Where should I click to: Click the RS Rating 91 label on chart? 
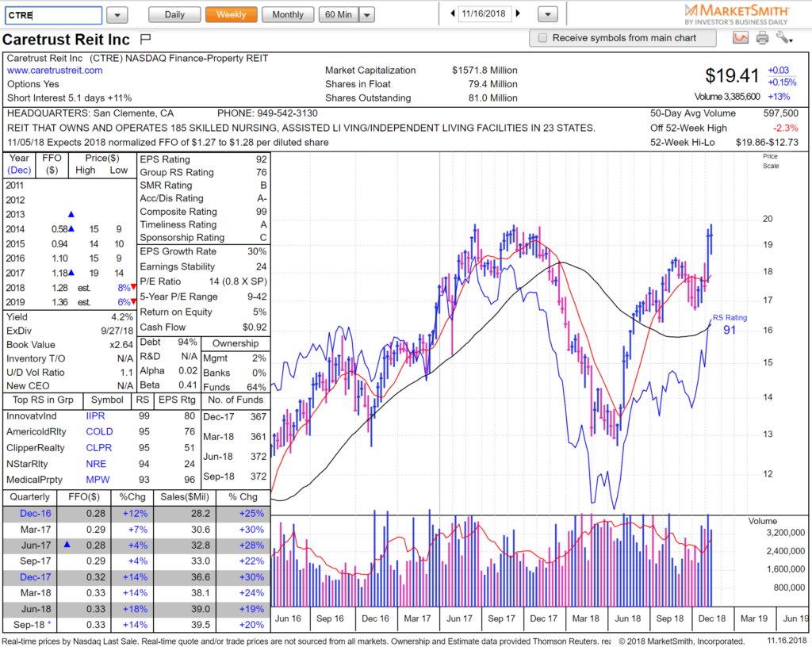click(x=730, y=324)
